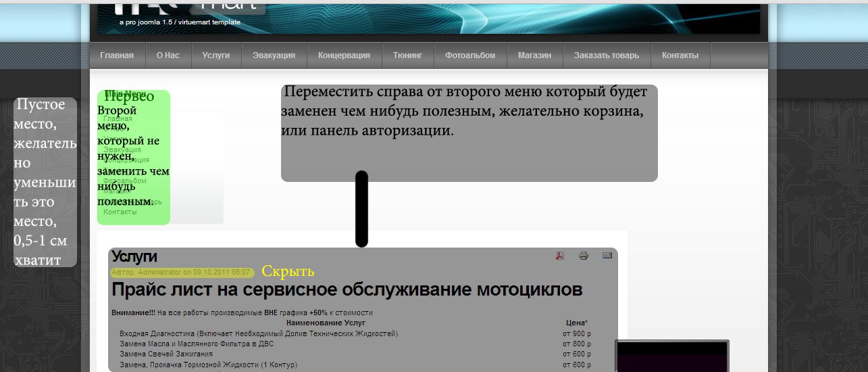Viewport: 868px width, 372px height.
Task: Click the 'Цена*' column header
Action: tap(577, 323)
